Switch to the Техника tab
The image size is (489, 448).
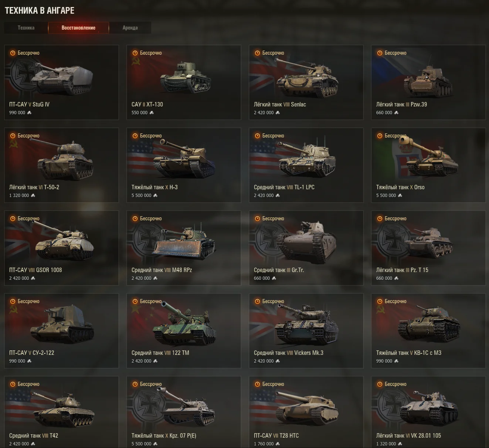[x=26, y=28]
